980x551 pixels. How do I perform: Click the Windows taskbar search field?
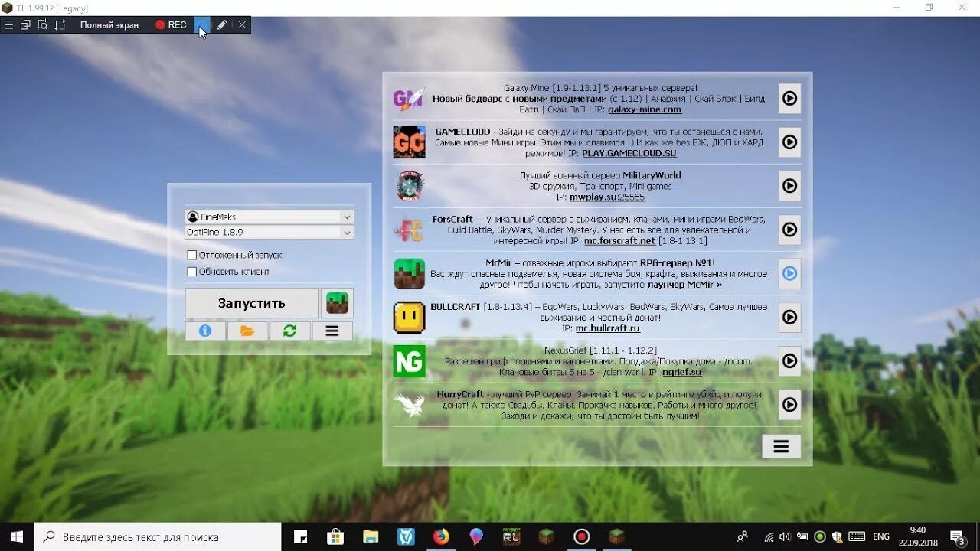pos(158,537)
